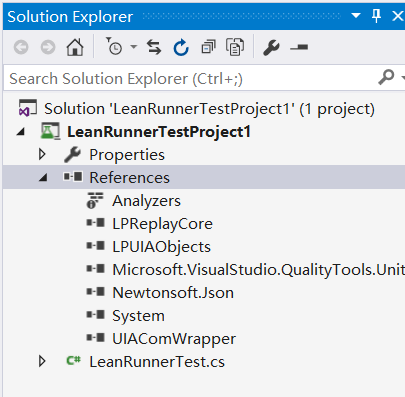
Task: Expand the Properties node
Action: click(x=42, y=154)
